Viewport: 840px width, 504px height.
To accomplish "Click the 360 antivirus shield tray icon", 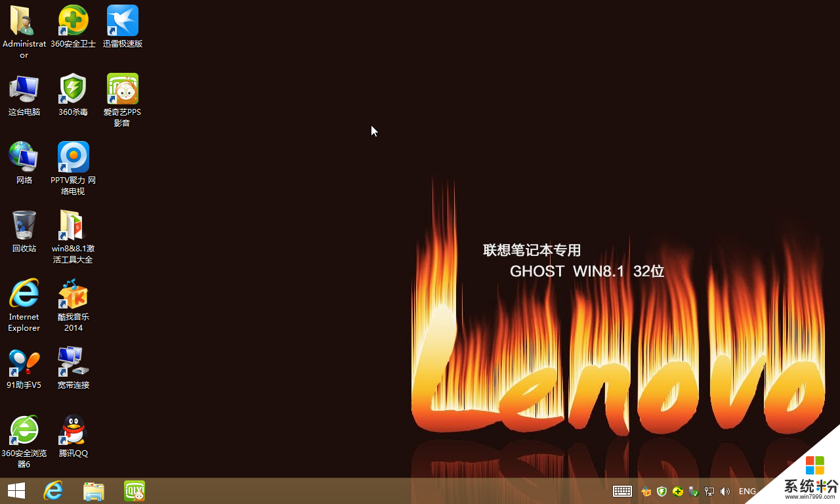I will click(x=662, y=492).
